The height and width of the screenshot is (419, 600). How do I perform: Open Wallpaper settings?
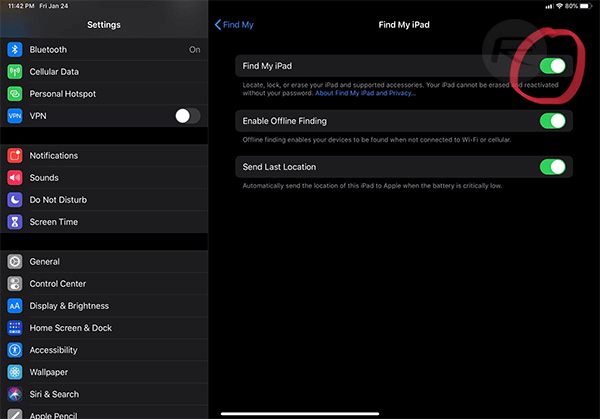104,372
